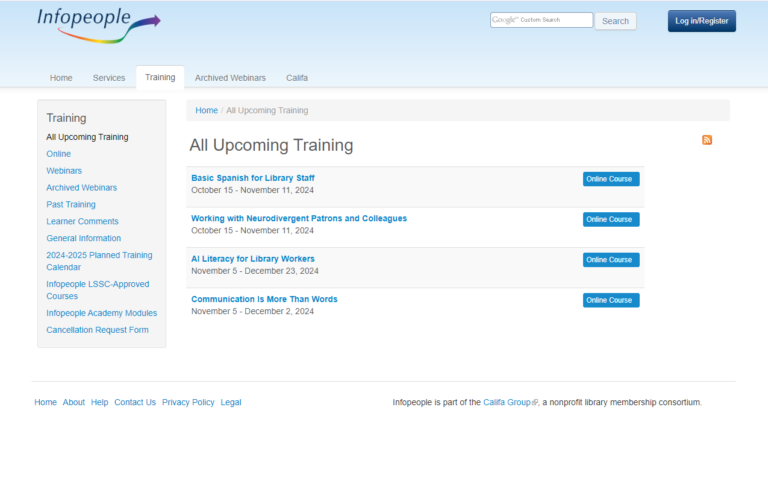Click the Log in/Register button
The width and height of the screenshot is (768, 492).
point(701,21)
